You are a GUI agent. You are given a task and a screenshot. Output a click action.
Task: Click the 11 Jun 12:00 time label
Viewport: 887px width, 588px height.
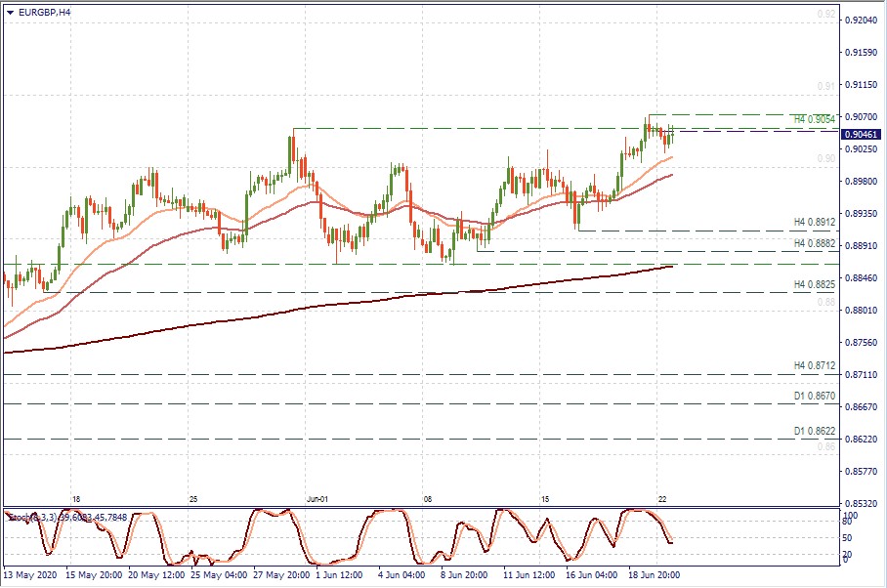(528, 575)
